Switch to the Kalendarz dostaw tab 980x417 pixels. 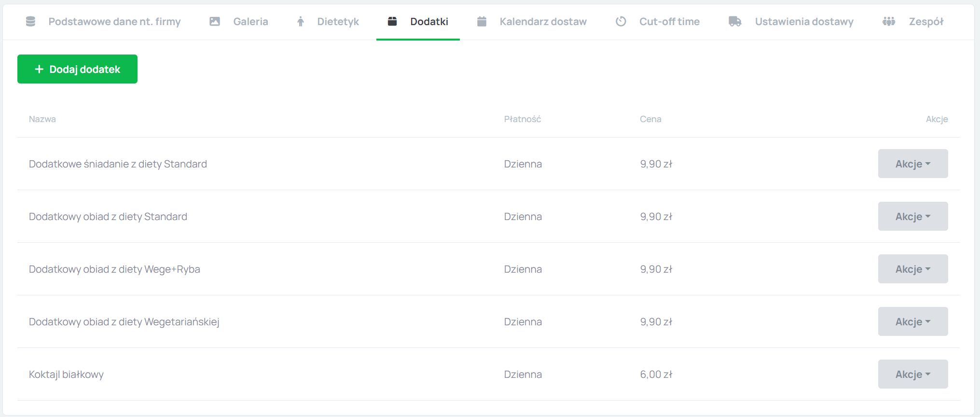click(x=543, y=21)
